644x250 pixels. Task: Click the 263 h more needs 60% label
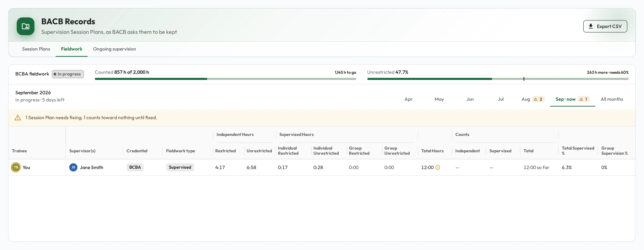608,72
